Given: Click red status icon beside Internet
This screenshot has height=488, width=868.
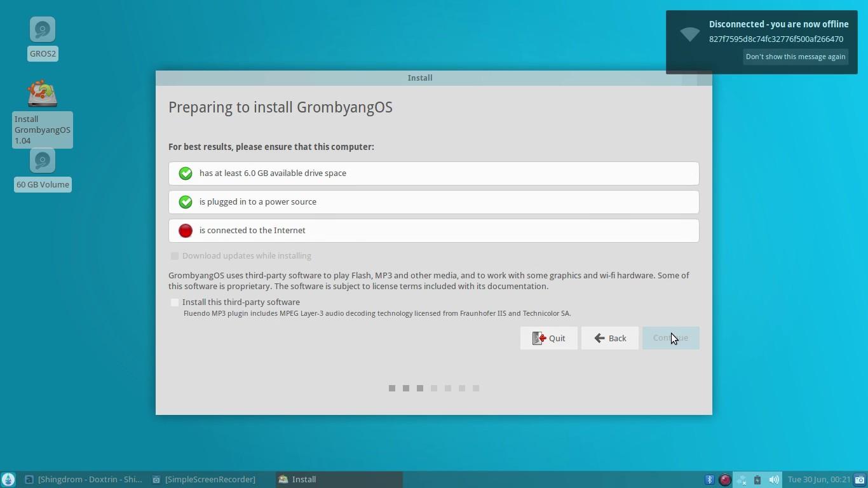Looking at the screenshot, I should click(x=186, y=231).
